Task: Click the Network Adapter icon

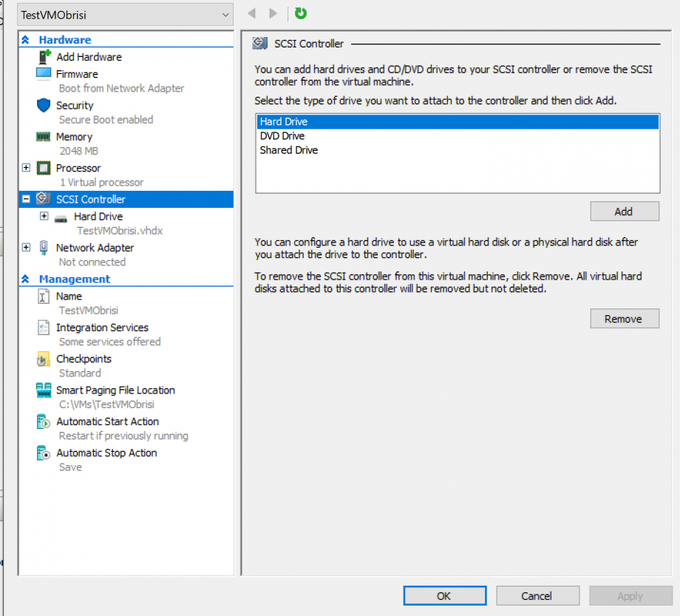Action: pos(44,248)
